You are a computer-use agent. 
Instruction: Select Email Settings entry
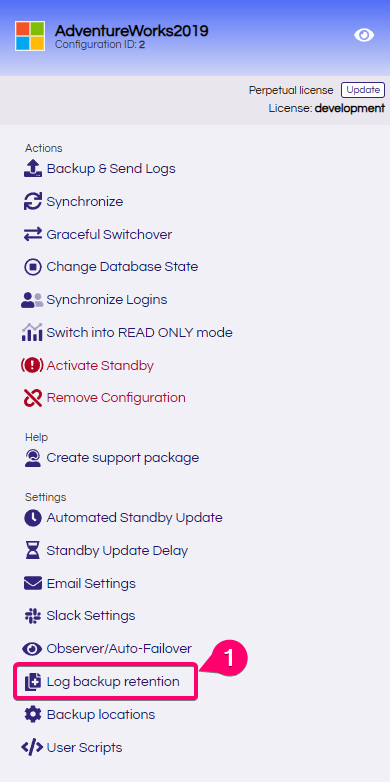80,584
